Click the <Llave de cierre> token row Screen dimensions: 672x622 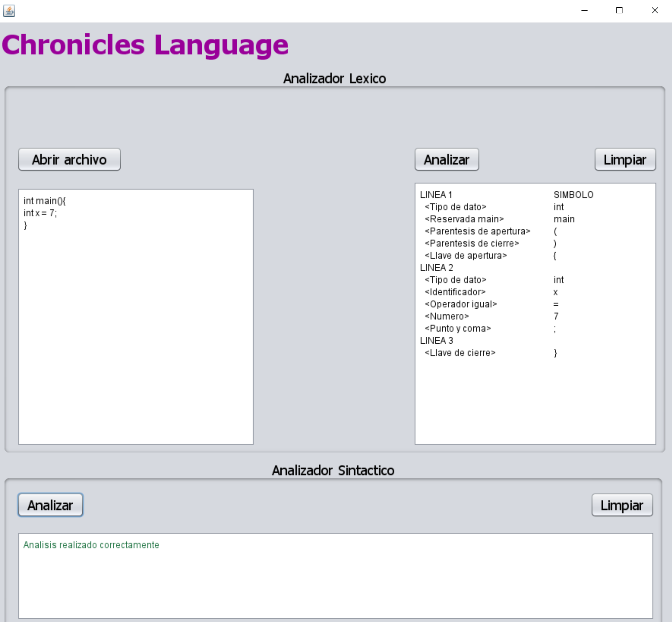459,353
